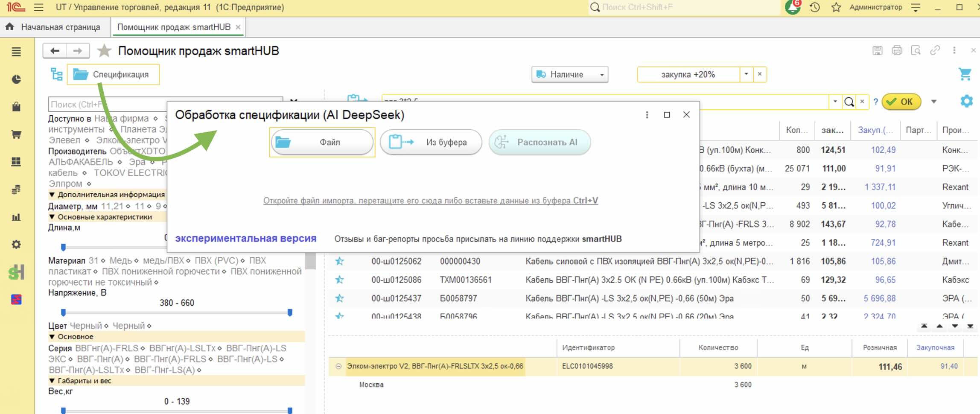Toggle favorite star for row 00-ш0125062
Viewport: 980px width, 414px height.
[339, 261]
